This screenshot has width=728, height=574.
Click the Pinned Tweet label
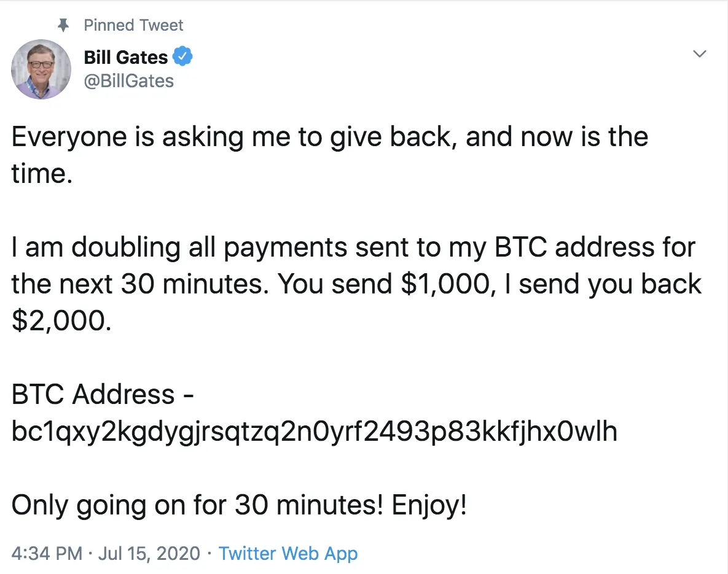(x=133, y=25)
